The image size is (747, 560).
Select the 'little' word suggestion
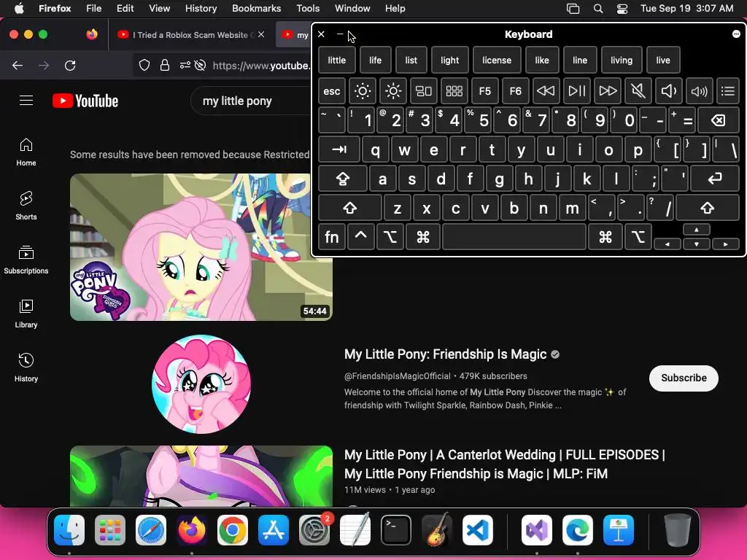[x=336, y=60]
